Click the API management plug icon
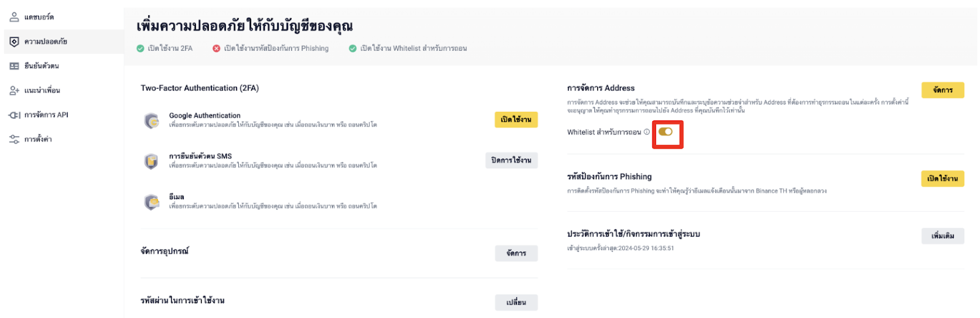Screen dimensions: 980x318 [x=14, y=115]
